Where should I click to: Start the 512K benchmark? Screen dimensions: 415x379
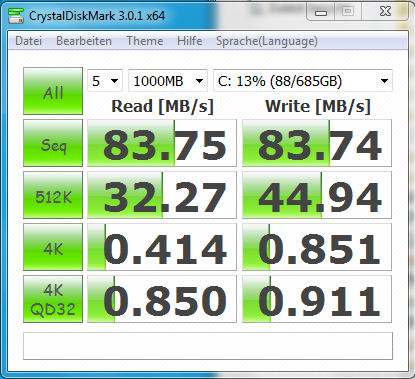pyautogui.click(x=53, y=195)
